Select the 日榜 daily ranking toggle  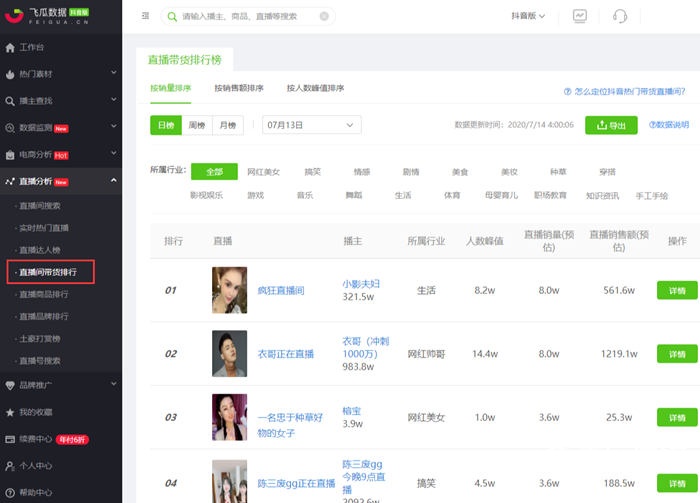[165, 125]
